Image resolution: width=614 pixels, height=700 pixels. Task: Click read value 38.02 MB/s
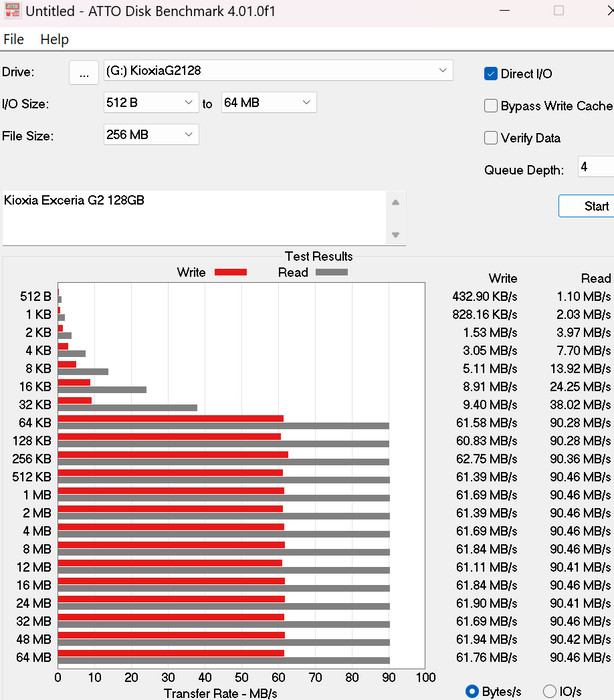580,405
